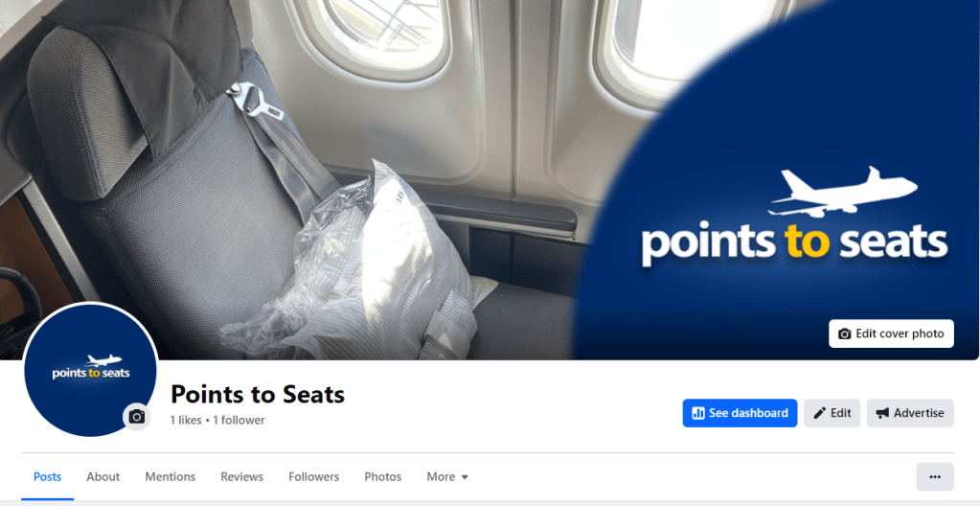
Task: Click the camera icon on profile picture
Action: [137, 417]
